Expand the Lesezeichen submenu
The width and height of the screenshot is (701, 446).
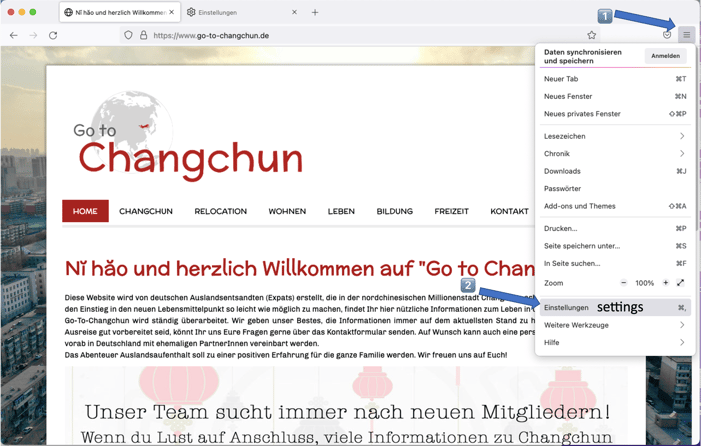[x=615, y=136]
